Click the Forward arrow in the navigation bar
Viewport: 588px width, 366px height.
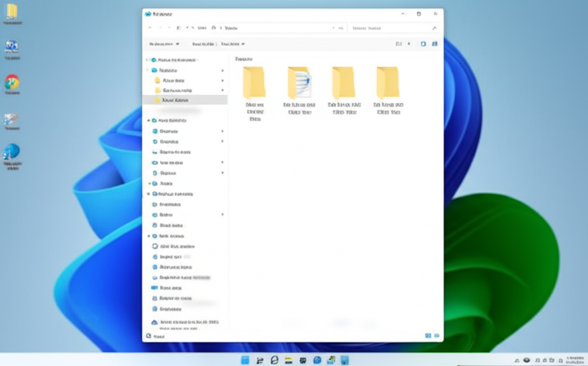(160, 28)
